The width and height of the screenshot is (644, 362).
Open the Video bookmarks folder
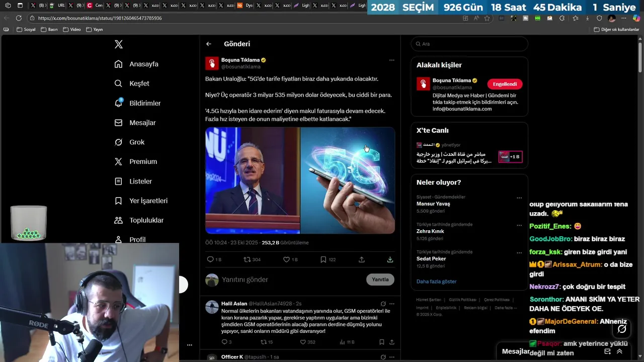tap(72, 29)
